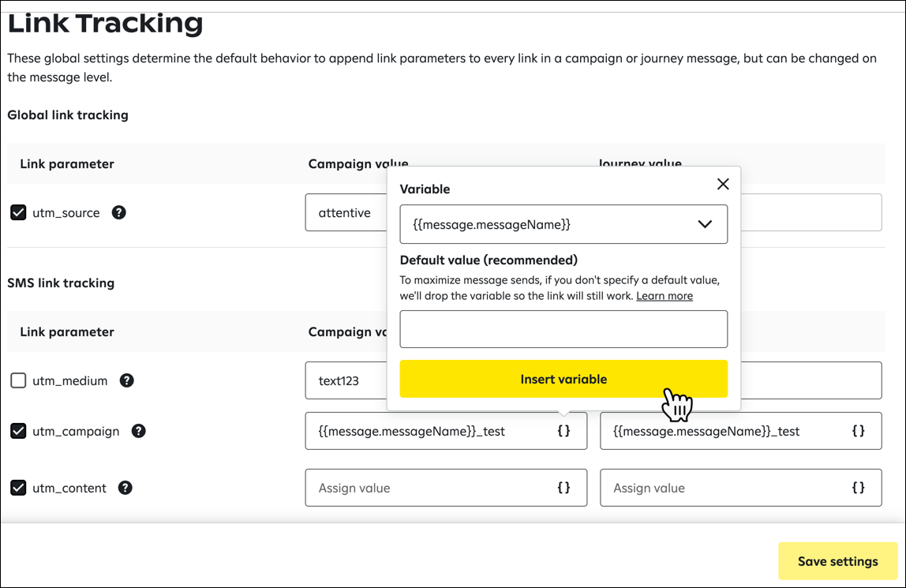Uncheck the utm_source checkbox

pos(18,212)
